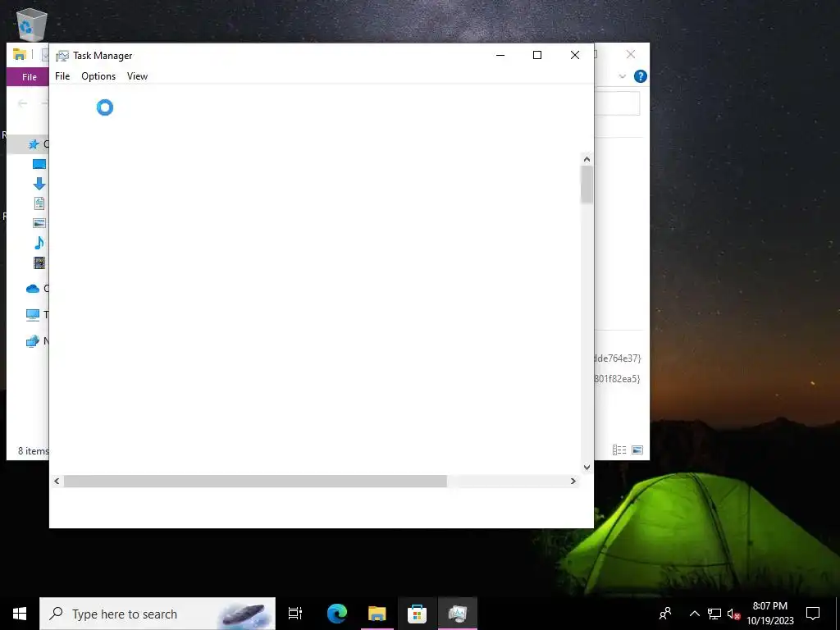Click the left arrow of the horizontal scrollbar
840x630 pixels.
(x=57, y=481)
